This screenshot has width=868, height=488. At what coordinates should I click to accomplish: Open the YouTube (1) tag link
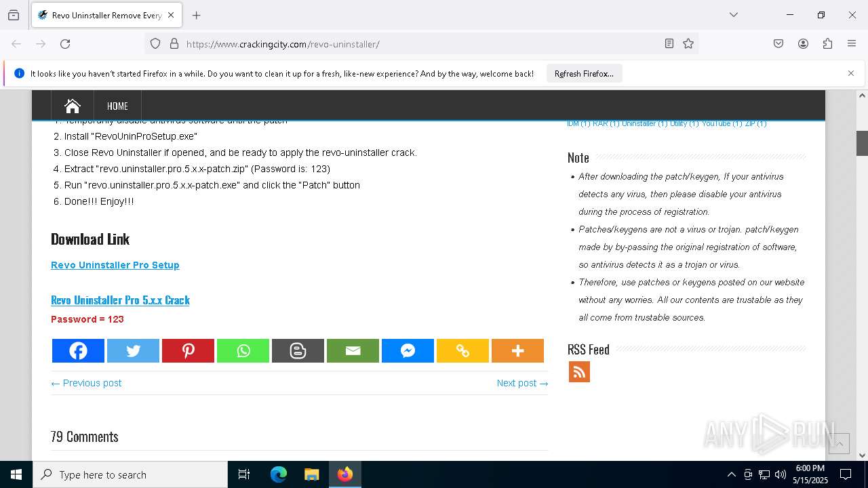tap(722, 123)
